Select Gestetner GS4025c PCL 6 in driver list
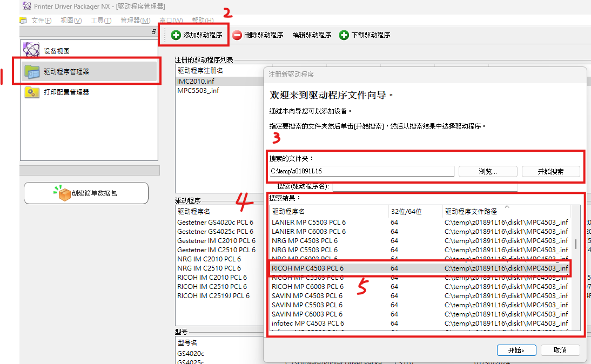 click(x=220, y=231)
